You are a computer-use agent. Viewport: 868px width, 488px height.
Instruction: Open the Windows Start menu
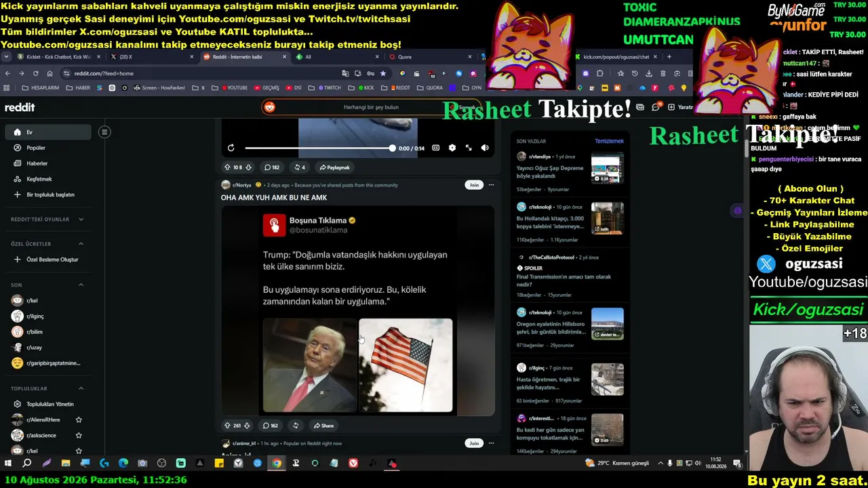8,464
